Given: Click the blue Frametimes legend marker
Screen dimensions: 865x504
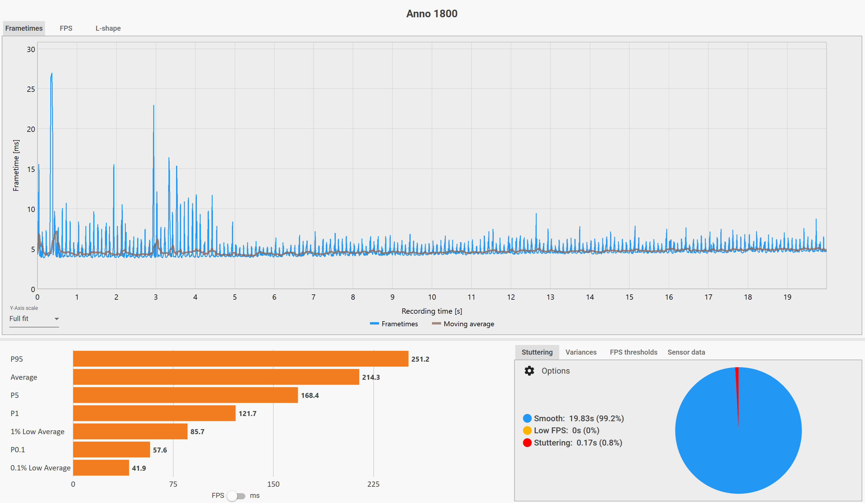Looking at the screenshot, I should pyautogui.click(x=374, y=324).
